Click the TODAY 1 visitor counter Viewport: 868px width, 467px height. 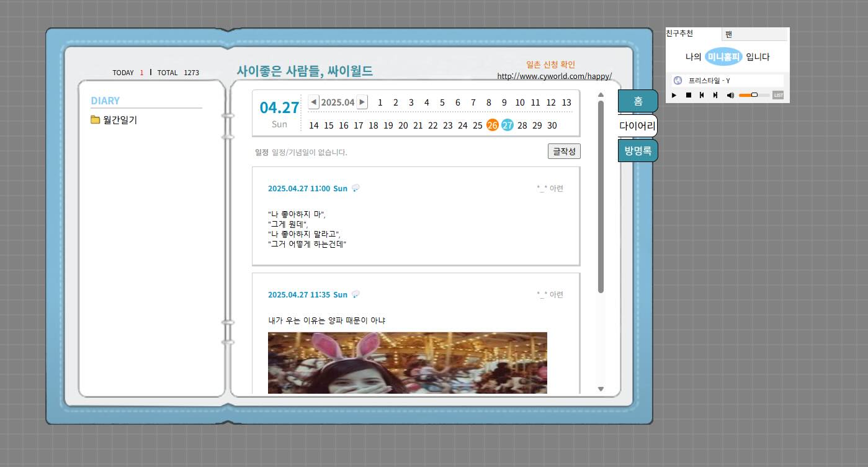coord(128,73)
